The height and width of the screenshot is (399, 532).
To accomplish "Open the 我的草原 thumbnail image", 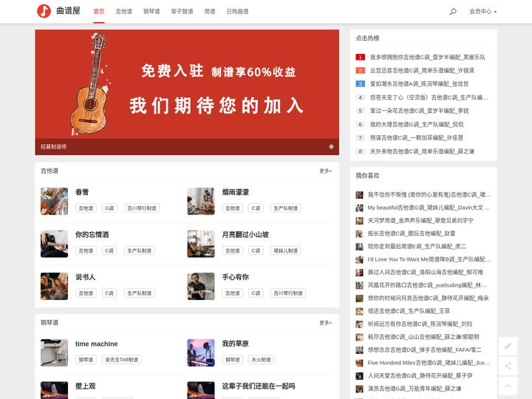I will (x=201, y=352).
